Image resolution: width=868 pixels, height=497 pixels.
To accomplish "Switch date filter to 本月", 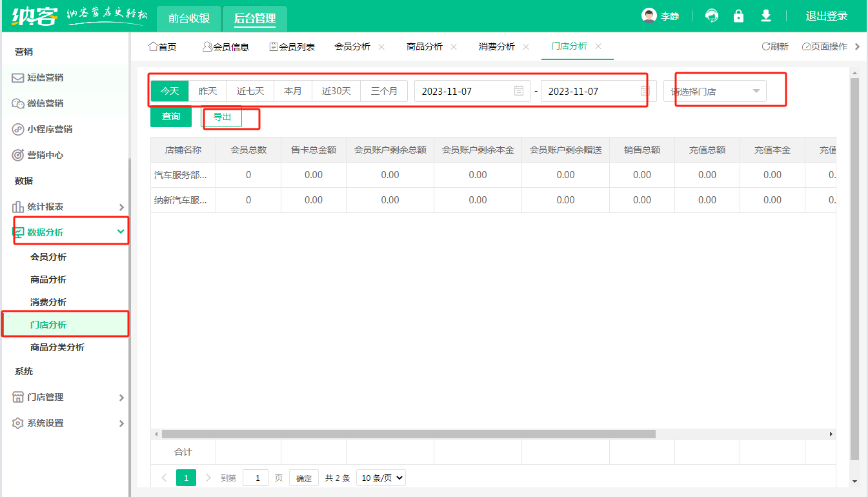I will point(293,90).
